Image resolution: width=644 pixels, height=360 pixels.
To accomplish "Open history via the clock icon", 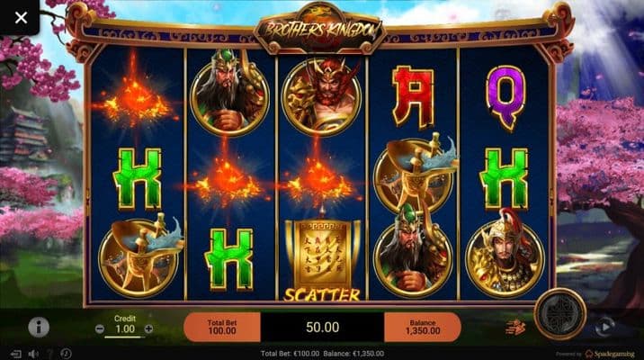I will 66,354.
